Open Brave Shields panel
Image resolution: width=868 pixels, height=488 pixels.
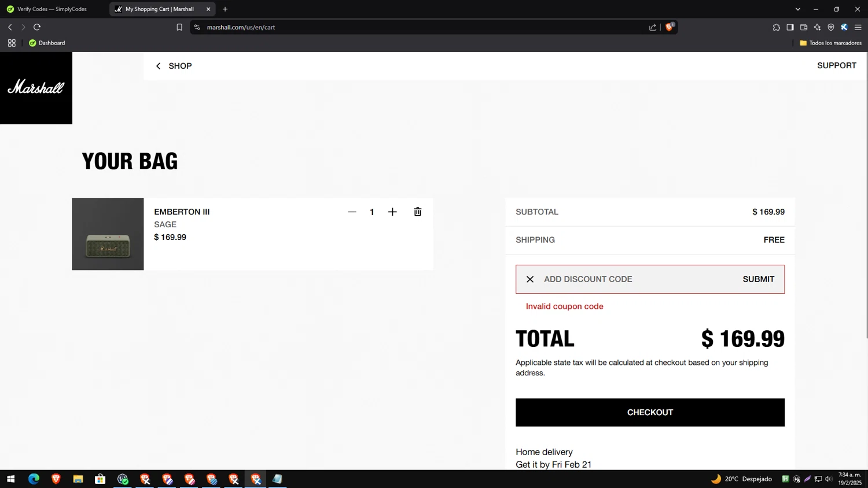click(x=670, y=27)
